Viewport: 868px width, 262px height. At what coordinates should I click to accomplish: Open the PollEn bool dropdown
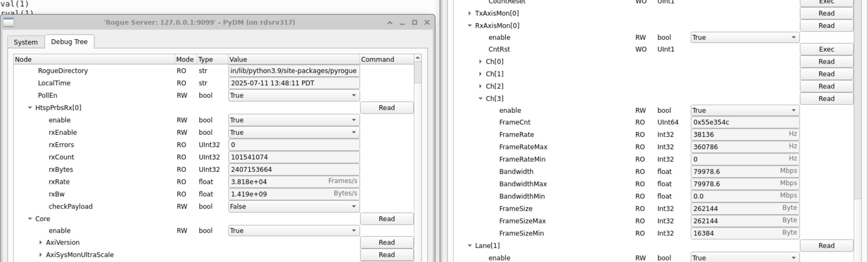point(293,95)
